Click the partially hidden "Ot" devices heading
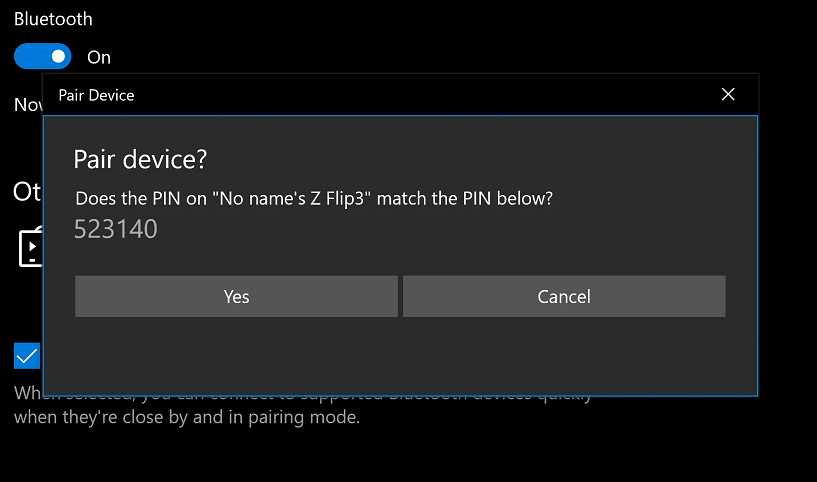817x482 pixels. coord(27,192)
